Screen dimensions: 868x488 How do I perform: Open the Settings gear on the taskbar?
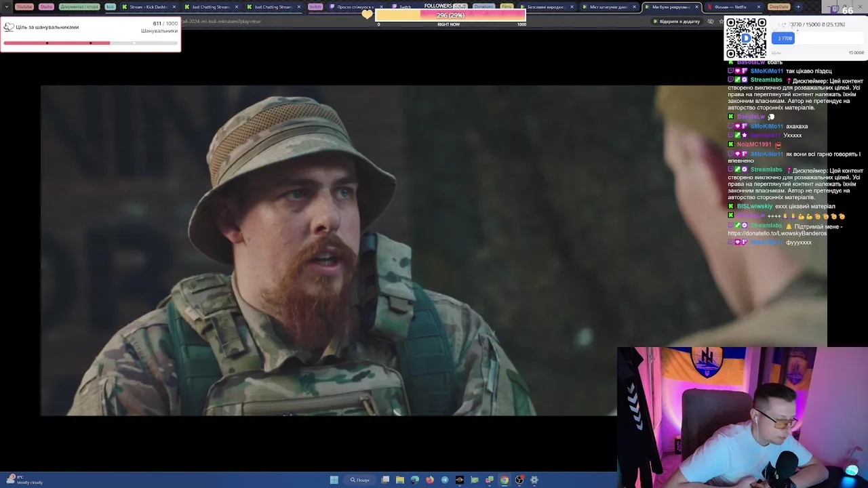[x=534, y=480]
